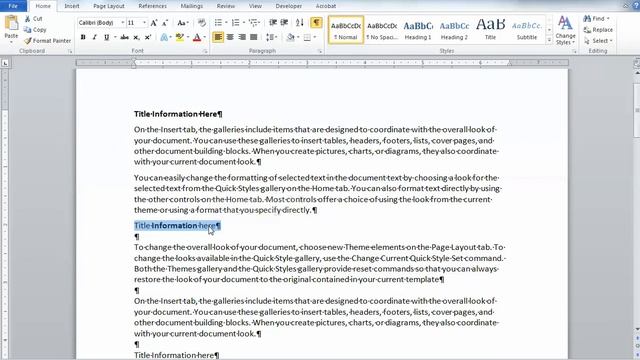This screenshot has height=360, width=640.
Task: Decrease the paragraph indent
Action: tap(273, 23)
